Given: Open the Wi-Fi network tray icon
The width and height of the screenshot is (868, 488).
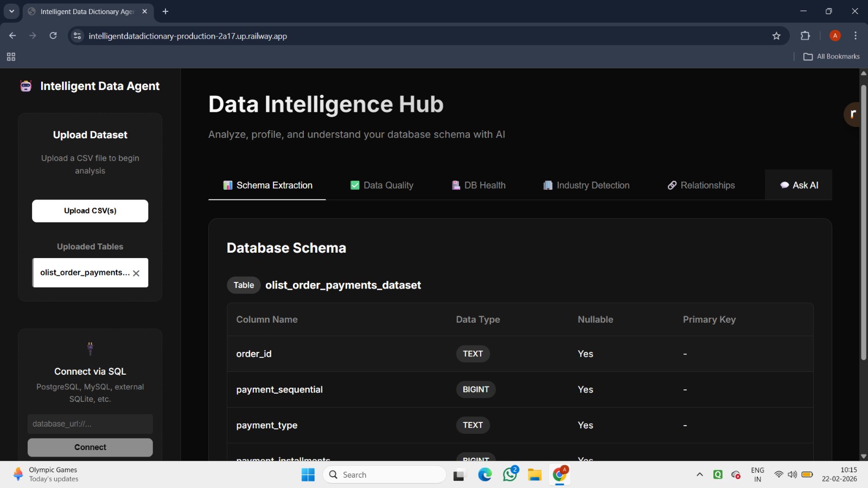Looking at the screenshot, I should click(x=778, y=475).
